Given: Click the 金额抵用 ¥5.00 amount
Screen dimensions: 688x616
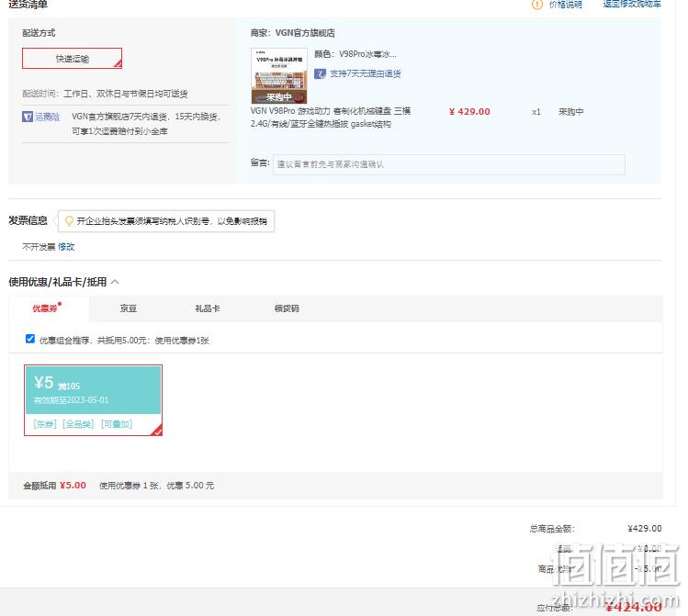Looking at the screenshot, I should (x=73, y=486).
